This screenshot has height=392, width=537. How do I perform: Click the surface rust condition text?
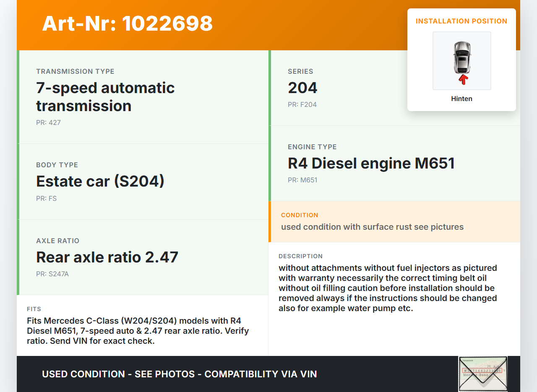(372, 227)
